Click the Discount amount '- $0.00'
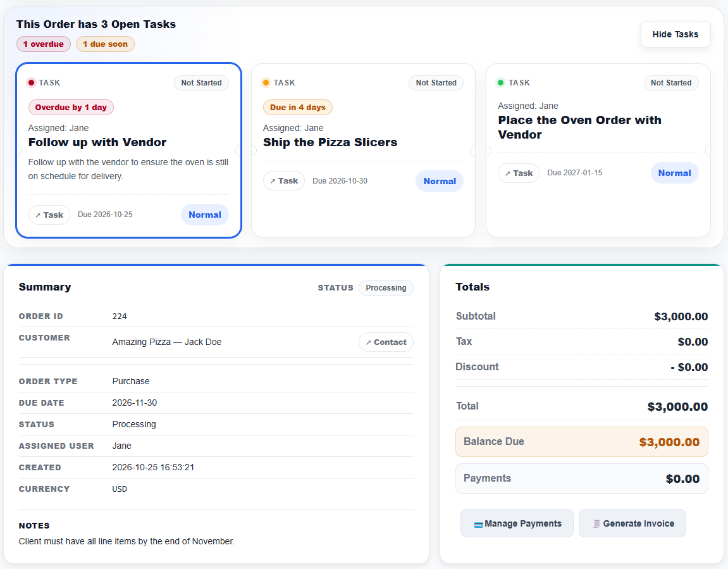 689,367
